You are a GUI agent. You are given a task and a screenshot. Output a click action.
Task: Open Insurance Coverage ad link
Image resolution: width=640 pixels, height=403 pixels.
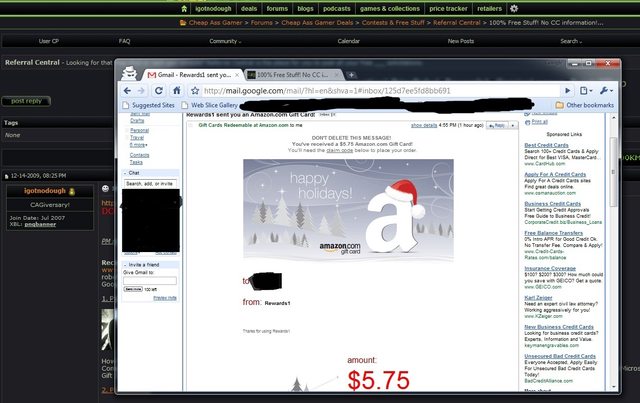[x=550, y=268]
